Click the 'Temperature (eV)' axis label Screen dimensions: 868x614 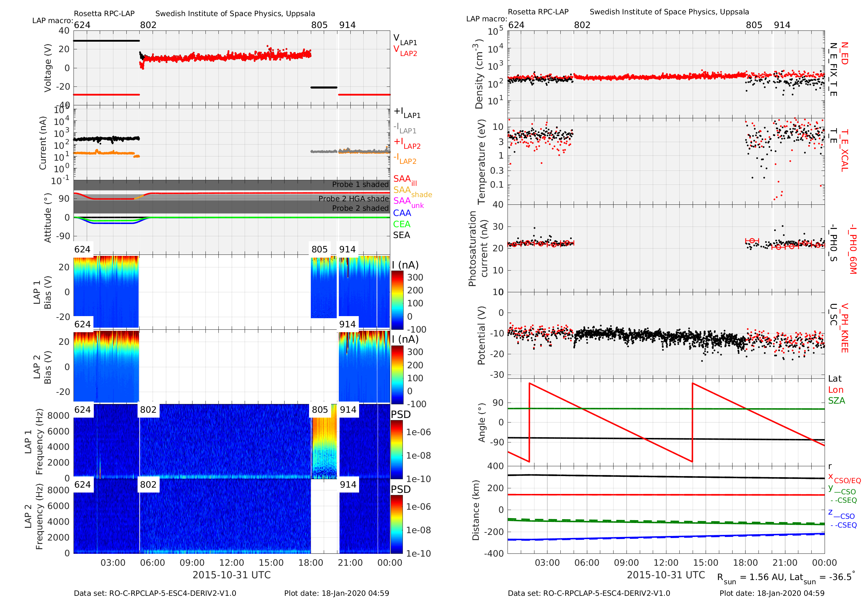(481, 162)
